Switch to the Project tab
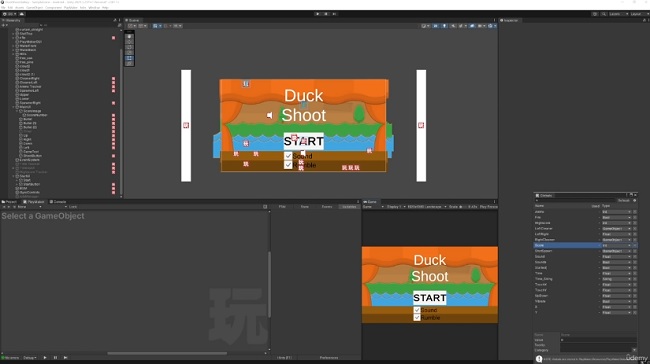The image size is (650, 364). click(9, 201)
